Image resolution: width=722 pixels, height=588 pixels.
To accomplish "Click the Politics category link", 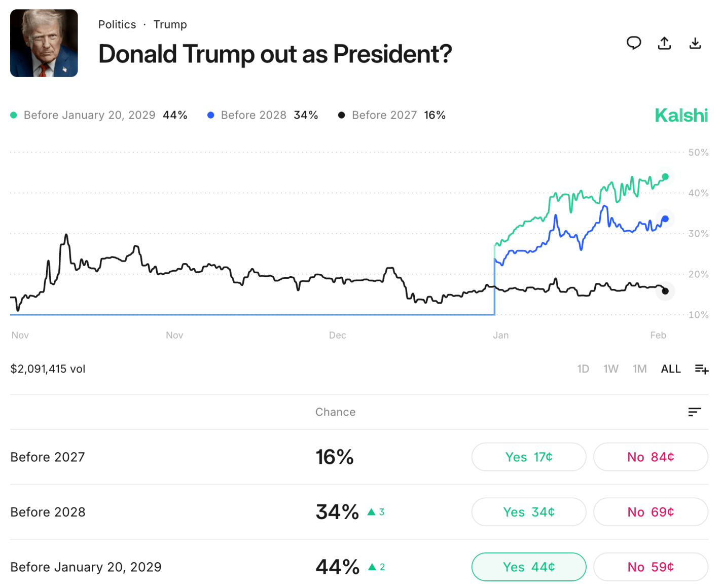I will coord(117,25).
